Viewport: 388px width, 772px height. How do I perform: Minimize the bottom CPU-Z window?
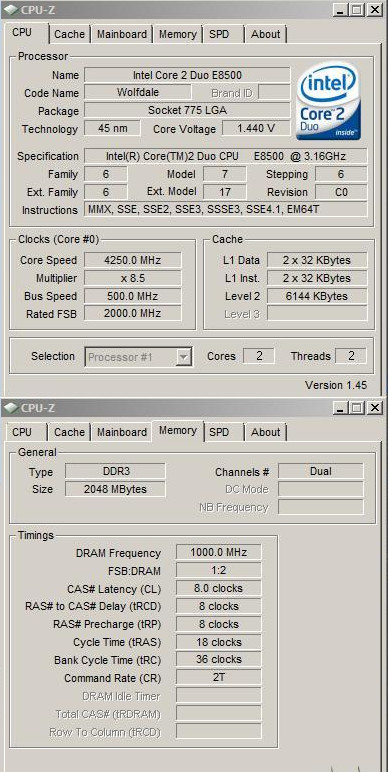[x=340, y=408]
